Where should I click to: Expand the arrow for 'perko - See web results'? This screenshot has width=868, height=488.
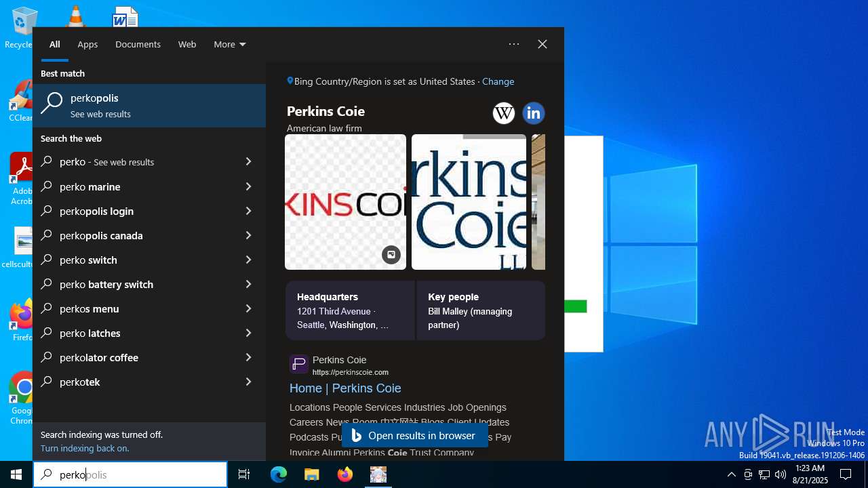[x=248, y=162]
